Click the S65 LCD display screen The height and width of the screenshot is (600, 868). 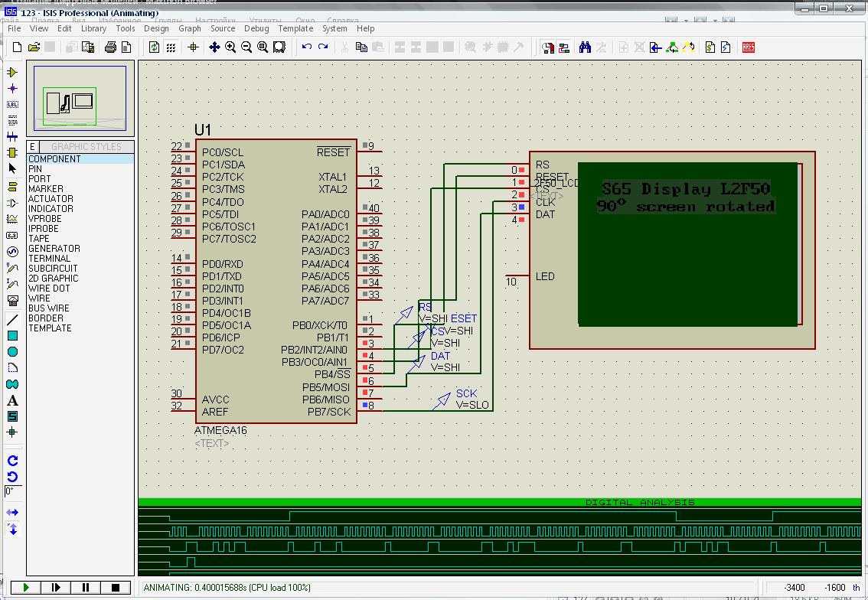tap(687, 244)
